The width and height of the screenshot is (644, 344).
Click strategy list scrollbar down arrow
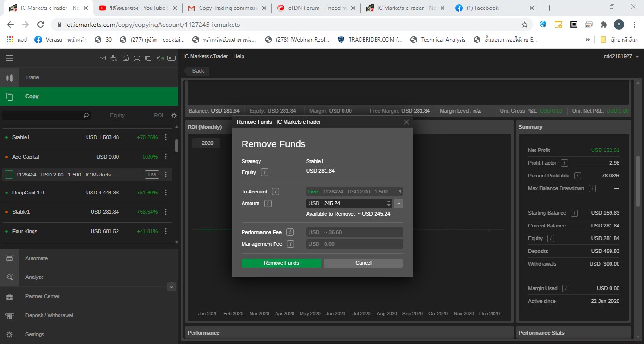[176, 242]
